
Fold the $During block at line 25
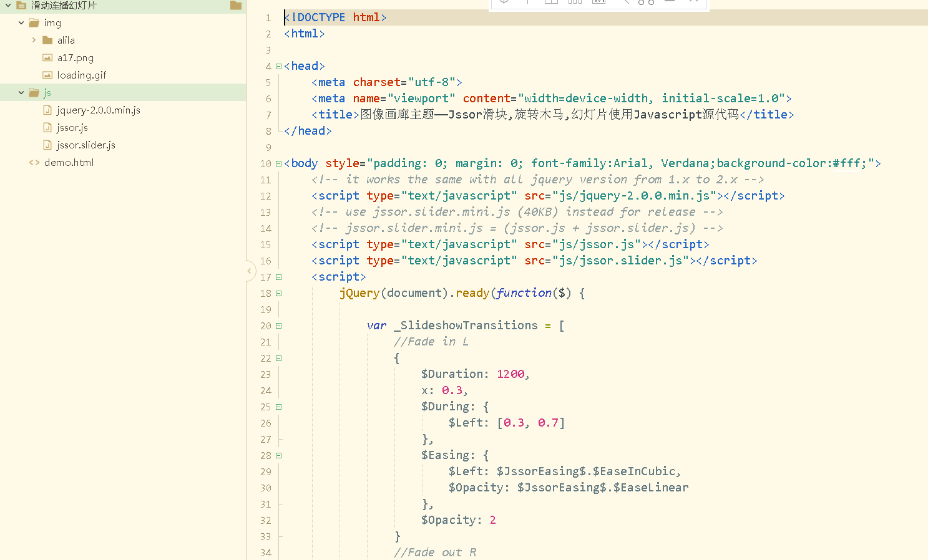click(x=278, y=407)
